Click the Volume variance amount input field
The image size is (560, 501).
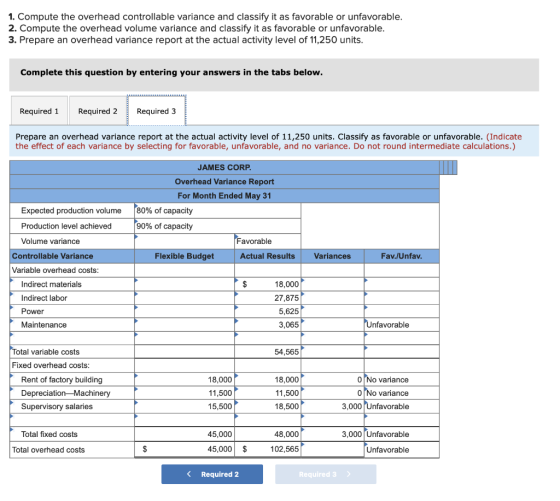point(184,241)
